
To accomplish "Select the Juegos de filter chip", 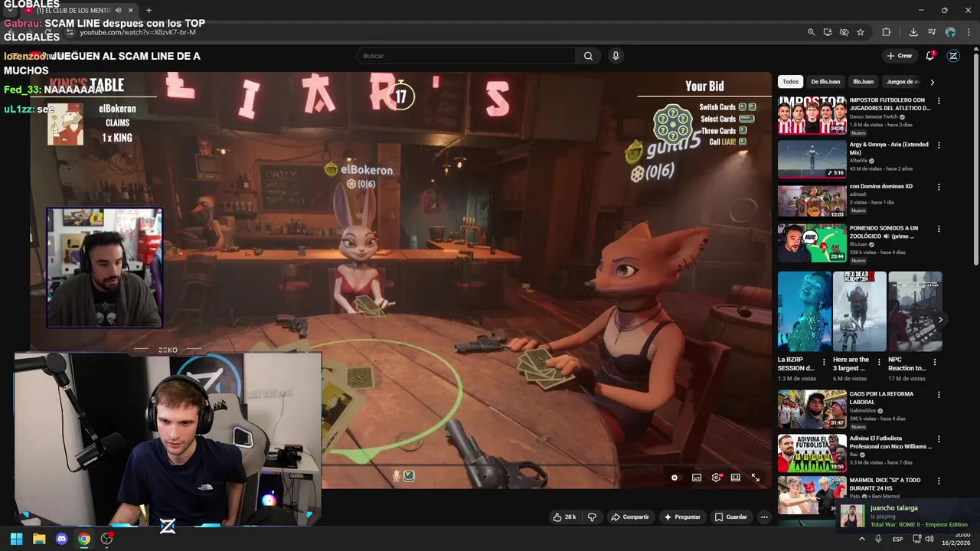I will coord(903,82).
